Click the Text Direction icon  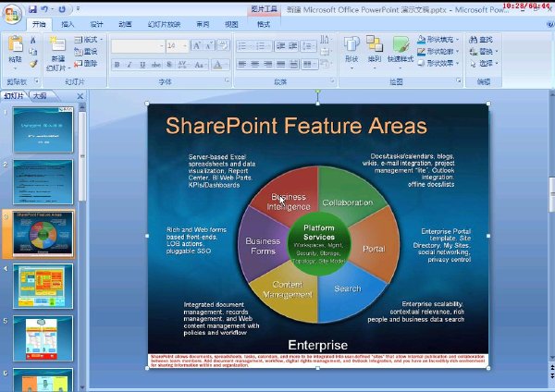pyautogui.click(x=326, y=39)
